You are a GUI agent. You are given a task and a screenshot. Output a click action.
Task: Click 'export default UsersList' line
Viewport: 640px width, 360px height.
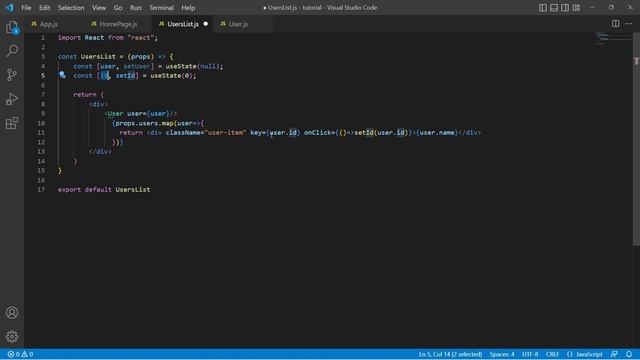[104, 189]
